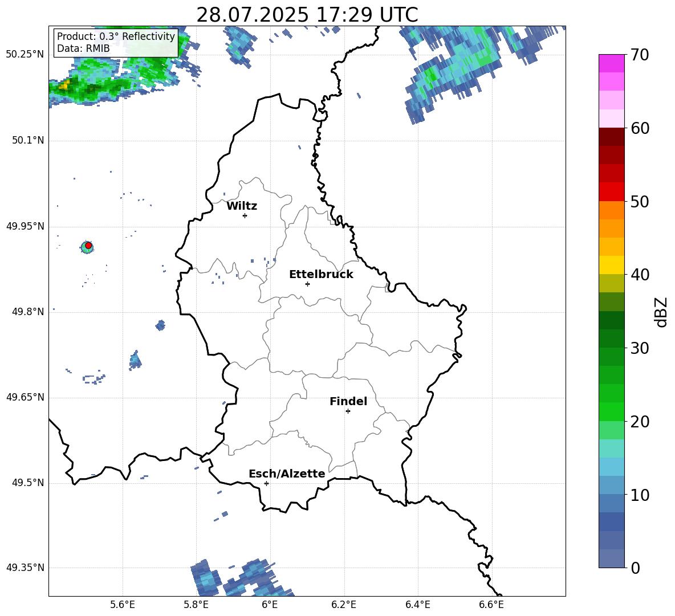Select the Wiltz city label
675x616 pixels.
click(242, 206)
